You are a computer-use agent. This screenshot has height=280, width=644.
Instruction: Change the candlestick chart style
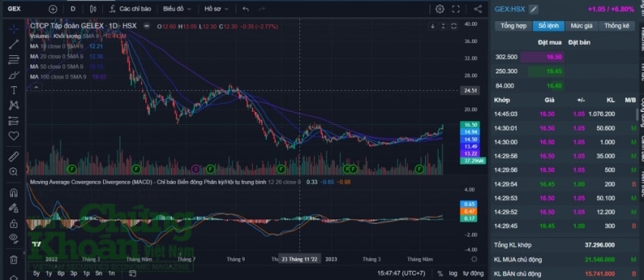(93, 8)
